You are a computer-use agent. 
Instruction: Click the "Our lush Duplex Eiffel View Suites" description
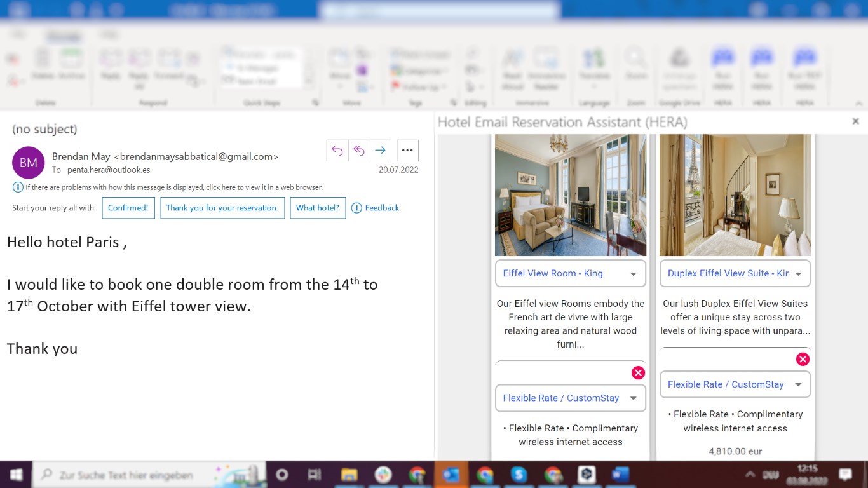pos(735,317)
